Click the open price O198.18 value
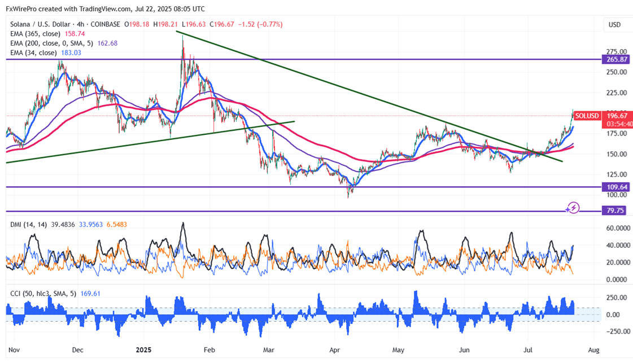 click(137, 24)
